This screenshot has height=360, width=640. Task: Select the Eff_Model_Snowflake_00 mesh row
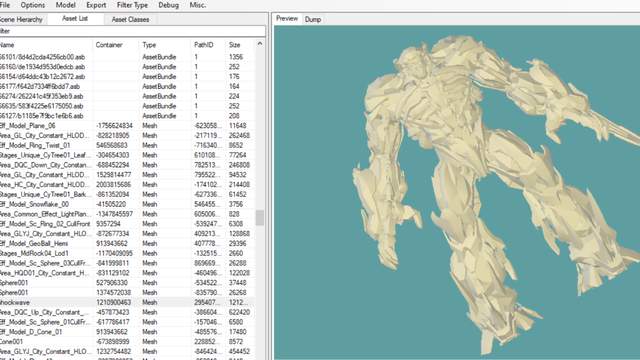pos(127,204)
